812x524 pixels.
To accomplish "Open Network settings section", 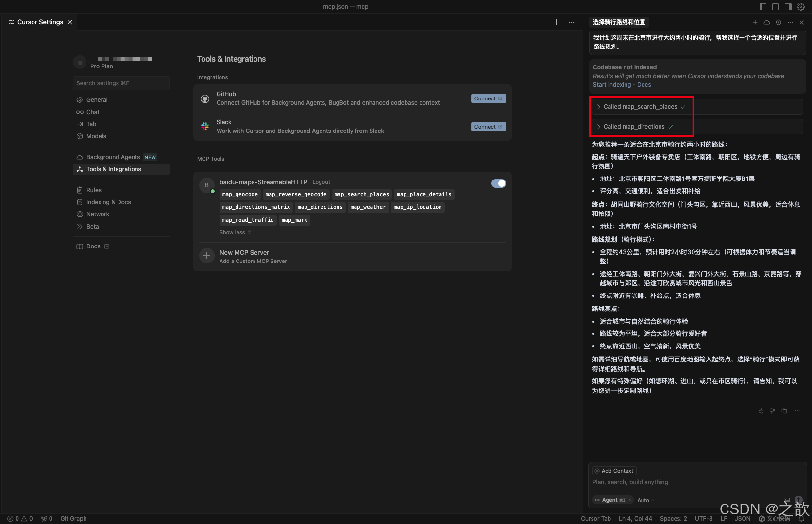I will point(121,214).
